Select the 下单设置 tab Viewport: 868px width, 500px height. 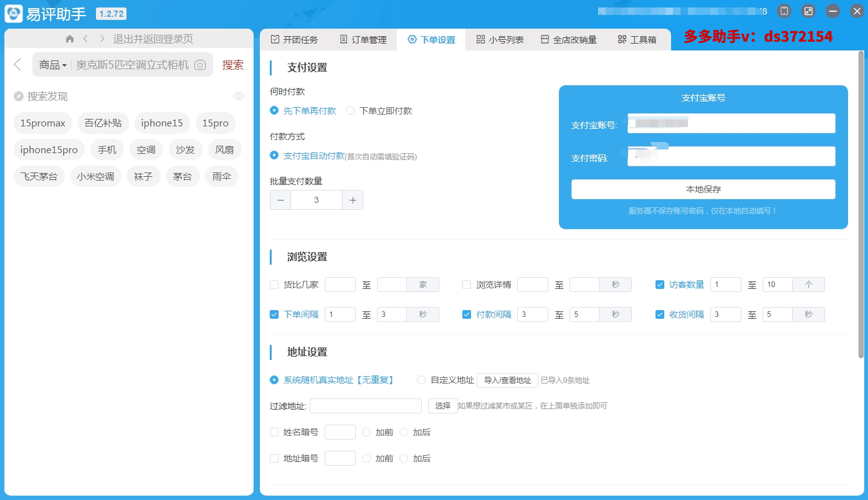[x=431, y=39]
